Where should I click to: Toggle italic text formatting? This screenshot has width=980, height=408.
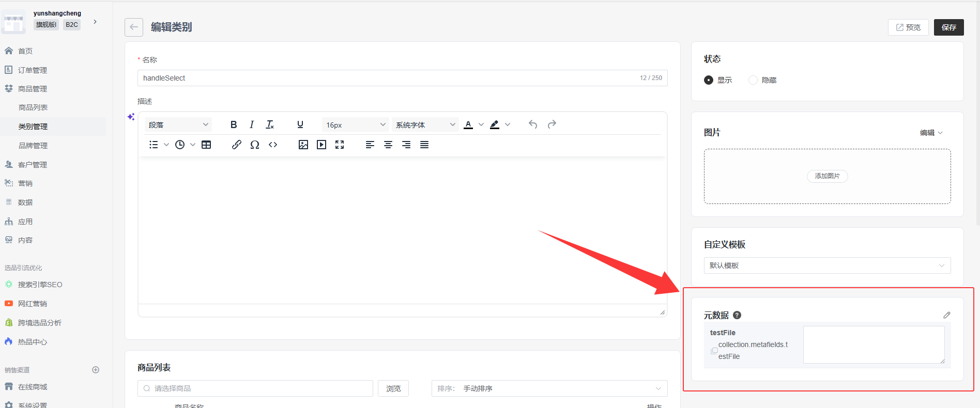[252, 124]
